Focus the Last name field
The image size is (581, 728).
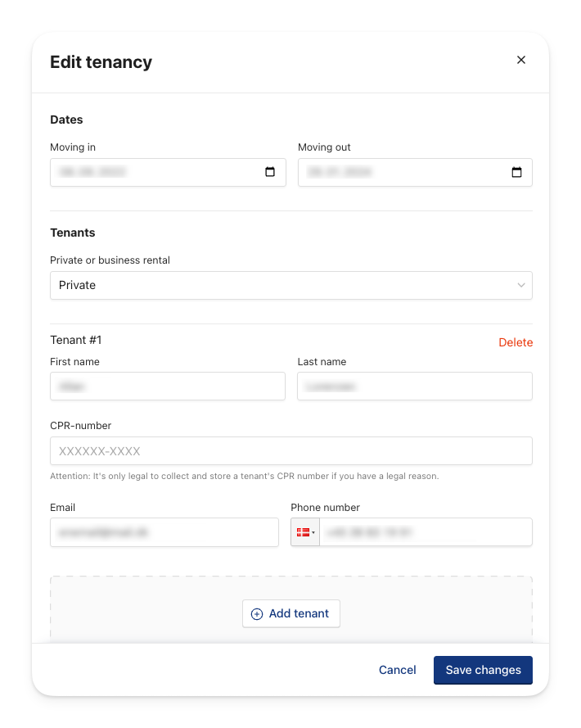coord(415,386)
